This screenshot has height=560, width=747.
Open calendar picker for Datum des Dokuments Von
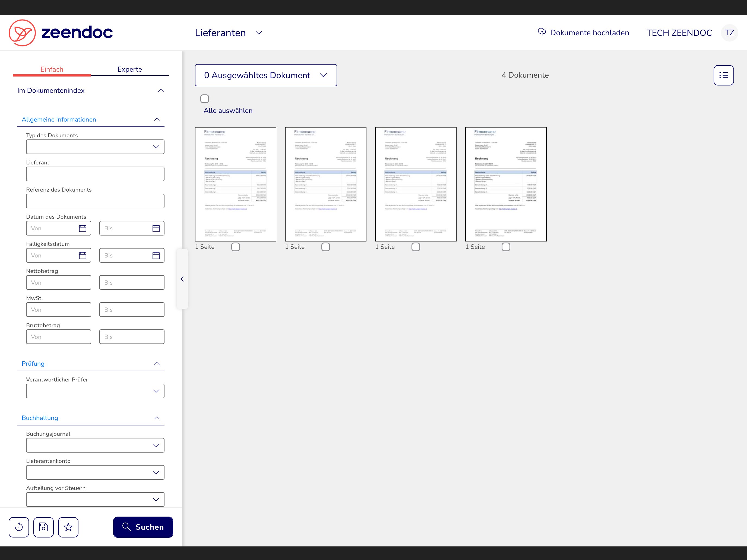(83, 228)
